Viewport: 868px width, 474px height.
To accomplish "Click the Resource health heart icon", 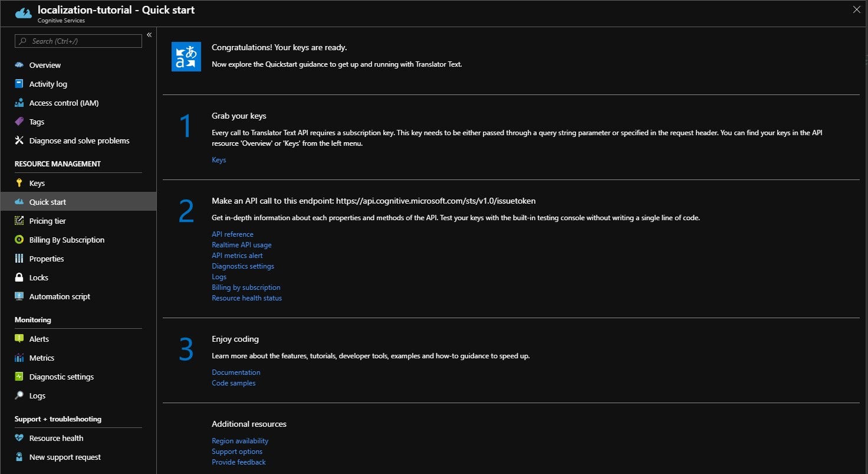I will coord(19,438).
